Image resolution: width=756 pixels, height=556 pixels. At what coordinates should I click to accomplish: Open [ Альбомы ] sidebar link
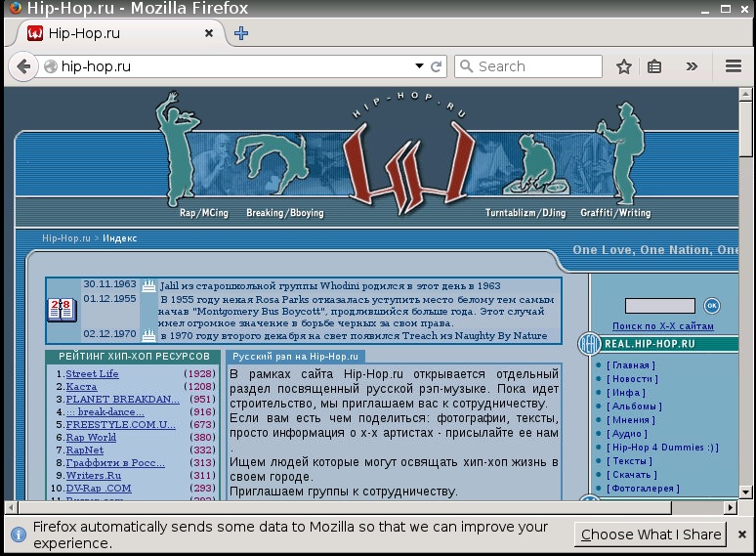(x=634, y=406)
